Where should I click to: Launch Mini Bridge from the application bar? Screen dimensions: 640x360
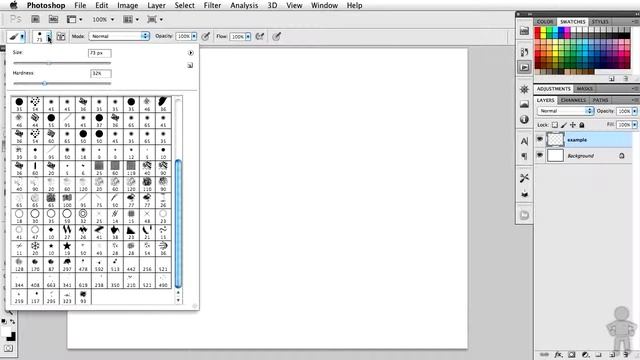(53, 19)
